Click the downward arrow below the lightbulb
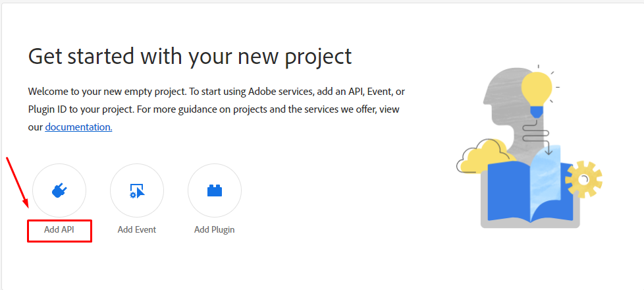The height and width of the screenshot is (290, 644). 548,150
